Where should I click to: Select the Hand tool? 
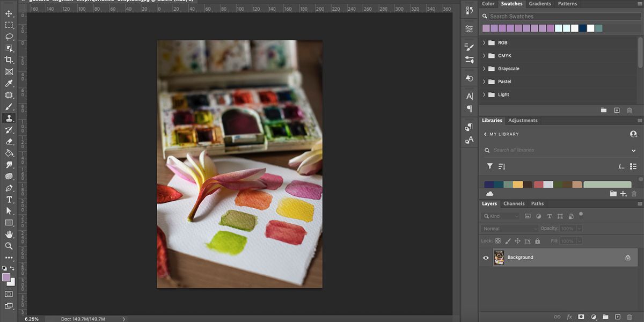(x=9, y=235)
